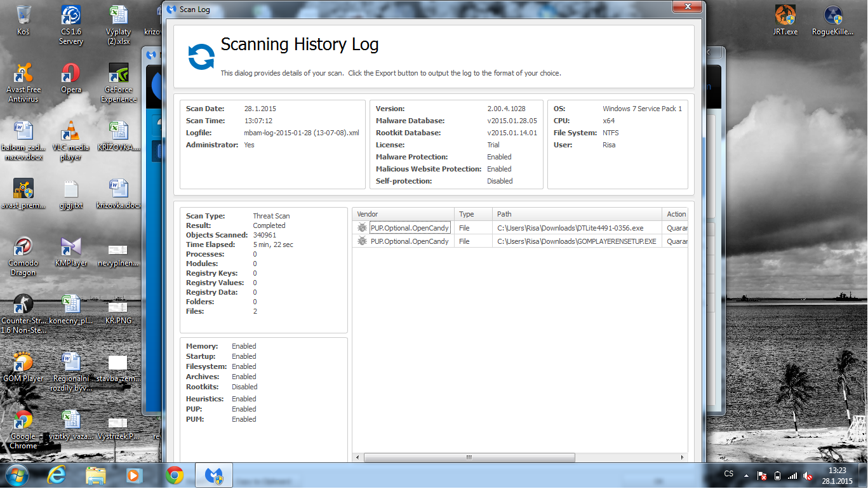The height and width of the screenshot is (489, 868).
Task: Click the muted volume tray icon
Action: coord(808,475)
